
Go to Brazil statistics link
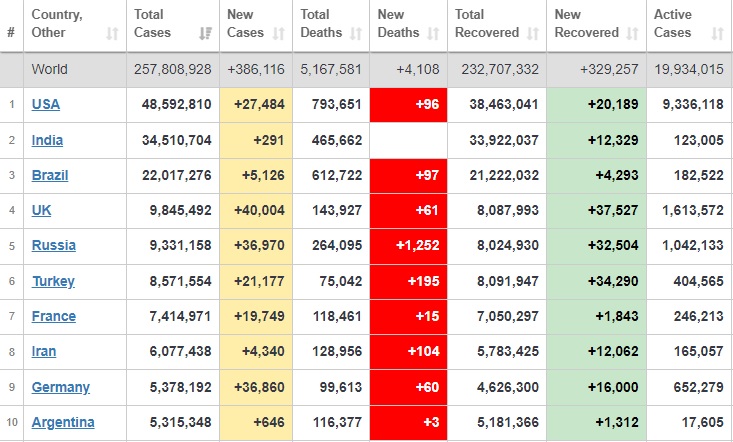[x=50, y=175]
